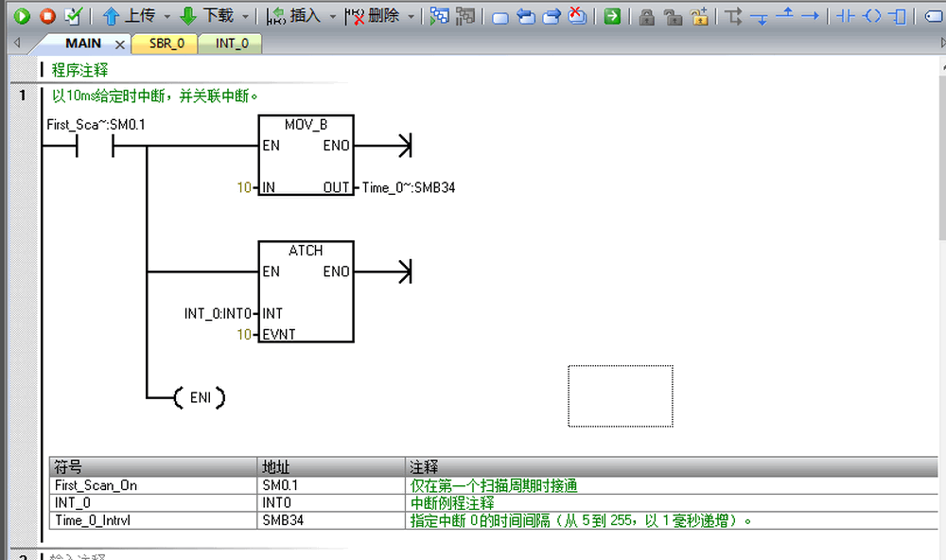Insert a downward line with the down-arrow icon
This screenshot has height=560, width=946.
760,18
